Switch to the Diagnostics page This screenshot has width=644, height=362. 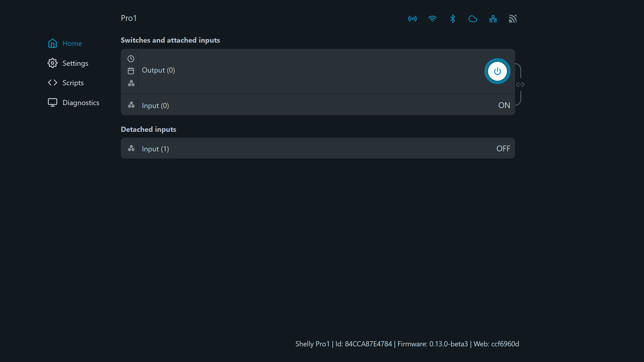tap(81, 103)
